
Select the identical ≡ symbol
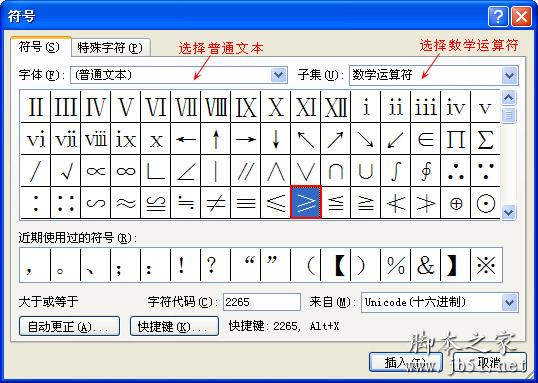(246, 203)
